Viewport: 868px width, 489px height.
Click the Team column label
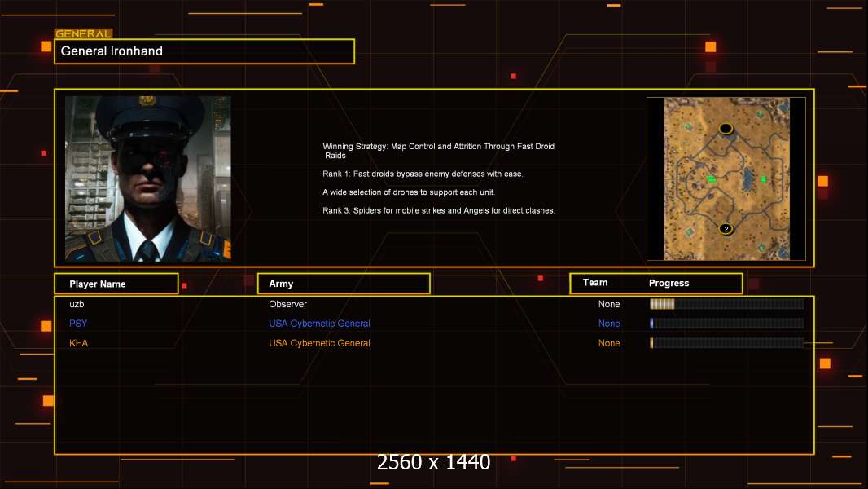coord(595,283)
